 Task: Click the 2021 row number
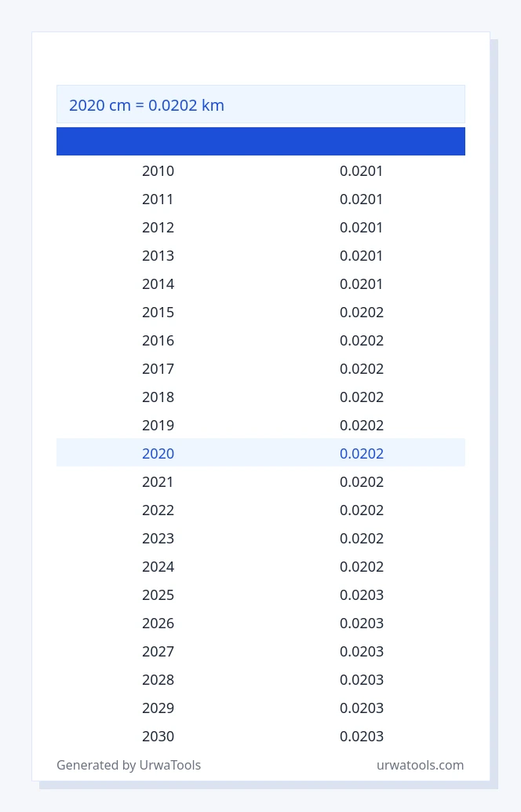click(158, 481)
